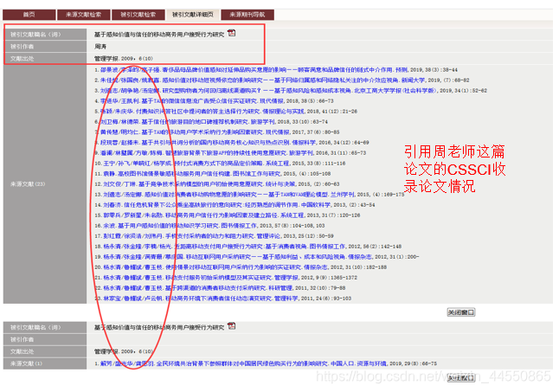The width and height of the screenshot is (559, 392).
Task: Open the PDF icon beside the top article title
Action: pos(232,33)
